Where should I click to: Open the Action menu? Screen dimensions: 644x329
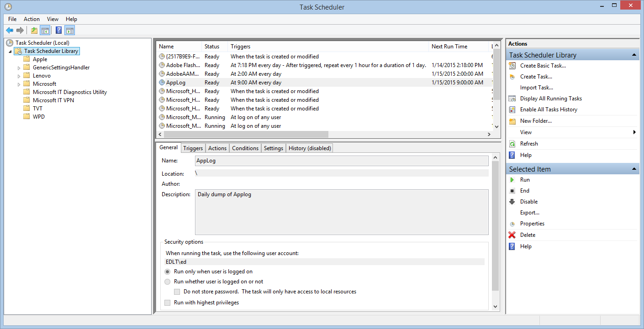[x=32, y=19]
